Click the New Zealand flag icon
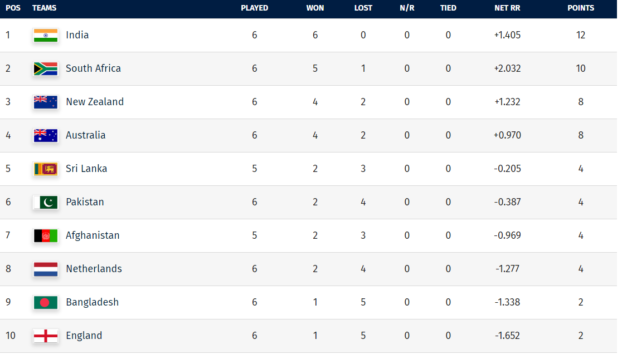Screen dimensions: 627x364 45,102
